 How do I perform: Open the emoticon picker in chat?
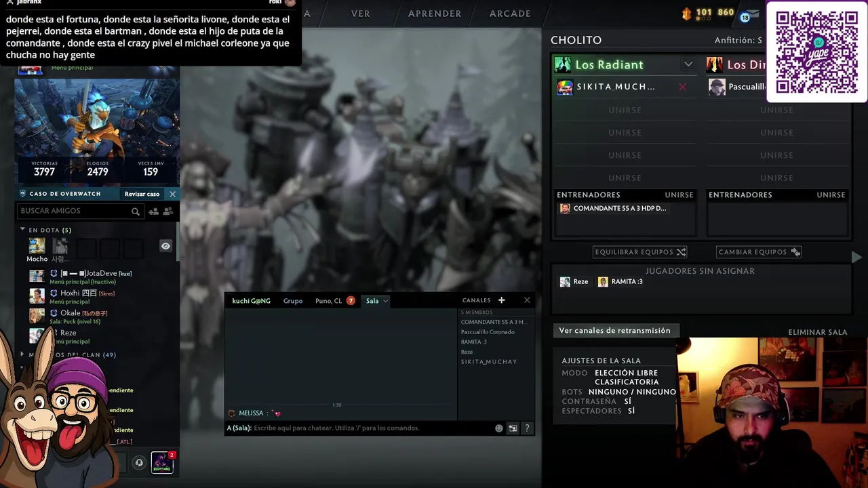pyautogui.click(x=499, y=428)
